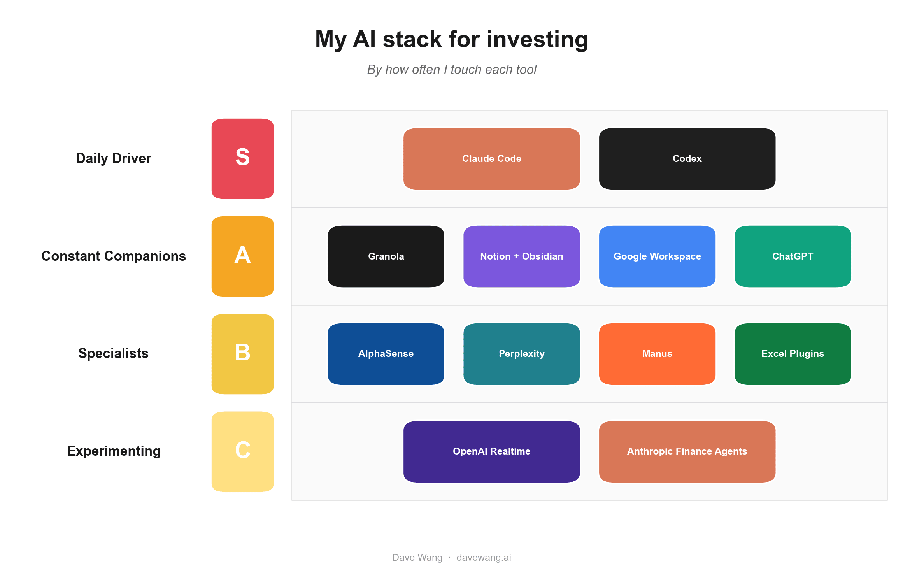Click the green ChatGPT tile
The image size is (903, 588).
[x=793, y=256]
